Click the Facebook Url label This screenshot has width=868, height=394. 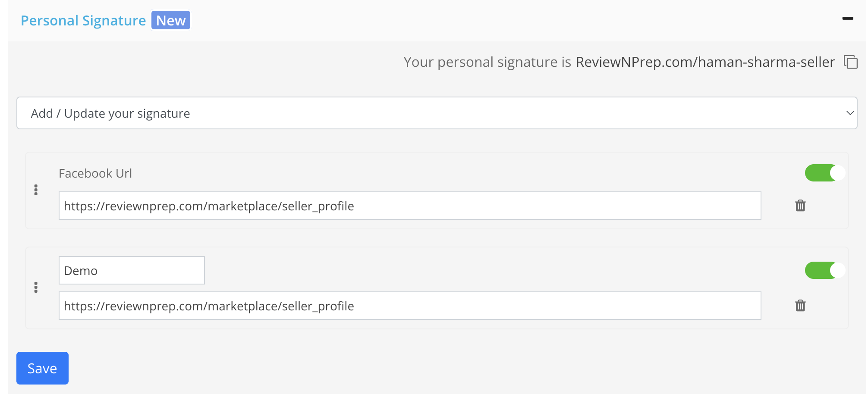coord(95,173)
